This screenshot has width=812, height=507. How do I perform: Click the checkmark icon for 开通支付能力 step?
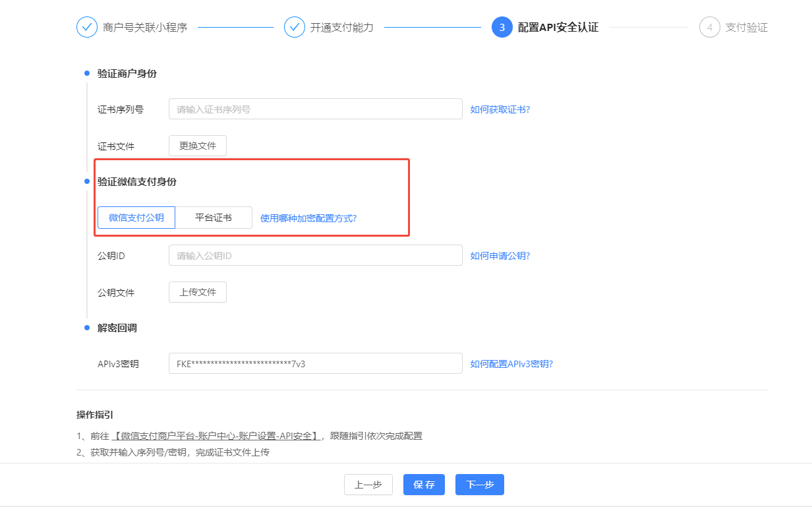click(295, 27)
